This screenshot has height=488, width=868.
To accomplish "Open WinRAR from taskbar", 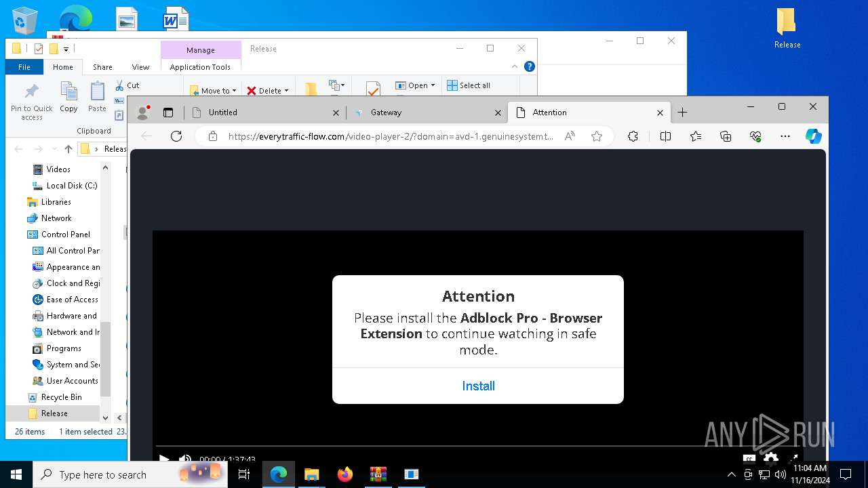I will pyautogui.click(x=378, y=474).
